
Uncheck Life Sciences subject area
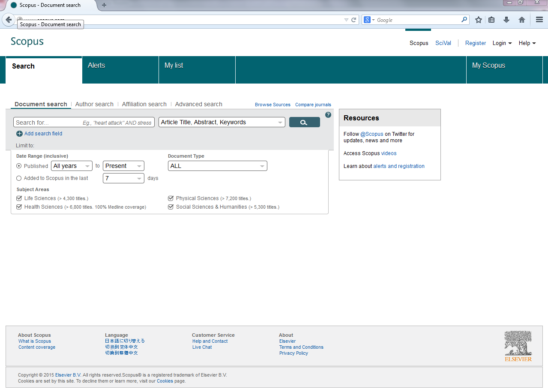19,198
